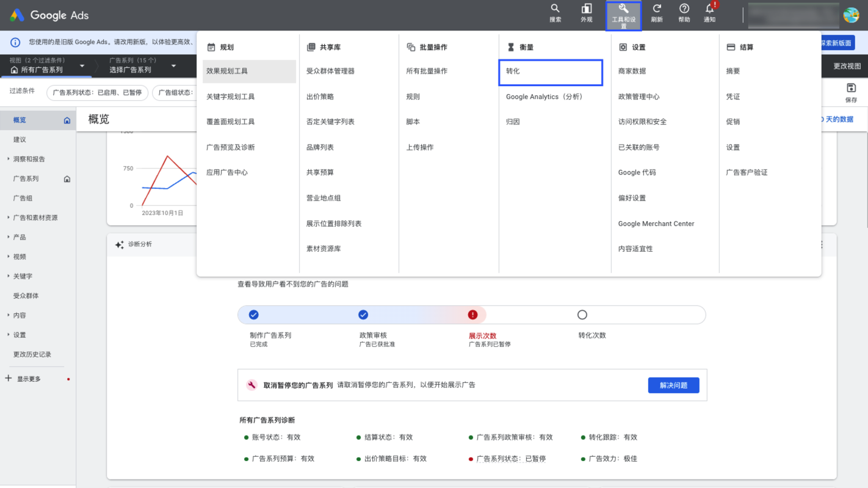Click the info icon in the blue banner
Image resolution: width=868 pixels, height=488 pixels.
pyautogui.click(x=15, y=43)
